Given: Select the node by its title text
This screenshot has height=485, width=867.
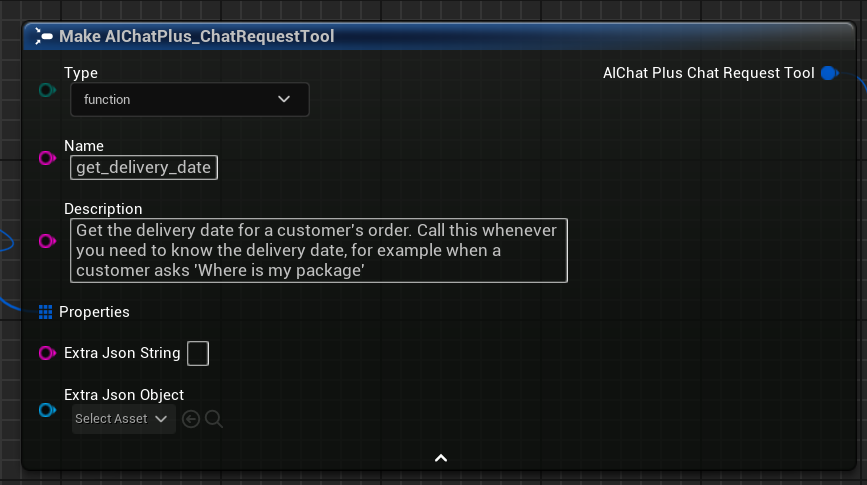Looking at the screenshot, I should [x=196, y=36].
